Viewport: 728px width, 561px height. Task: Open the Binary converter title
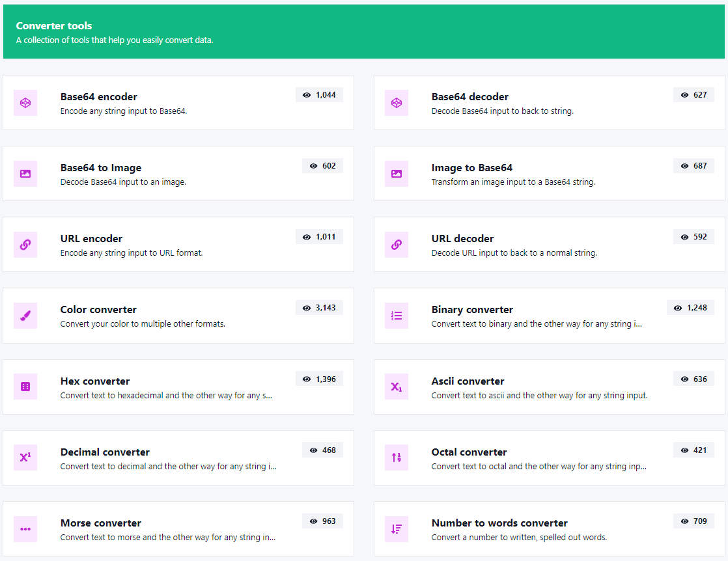(x=472, y=310)
